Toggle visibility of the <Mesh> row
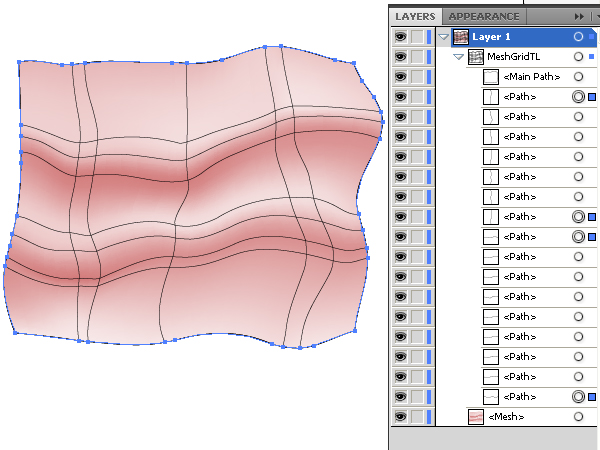Viewport: 600px width, 450px height. point(401,416)
